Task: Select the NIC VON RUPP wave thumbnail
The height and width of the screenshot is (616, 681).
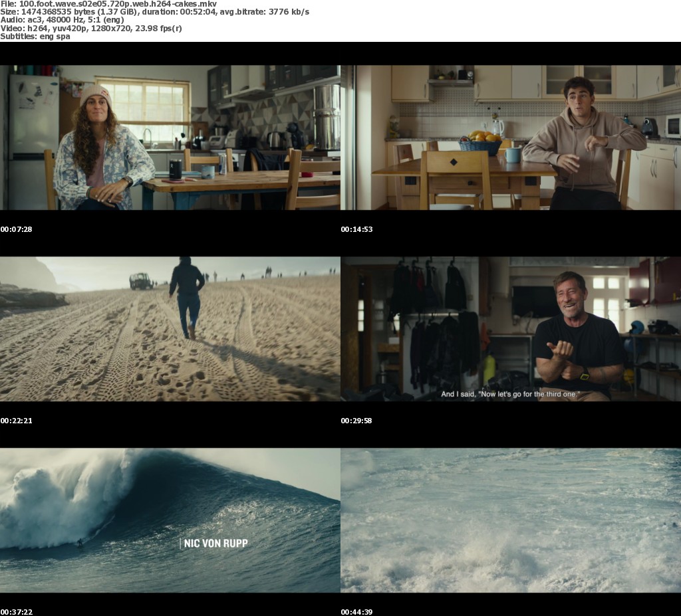Action: (170, 520)
